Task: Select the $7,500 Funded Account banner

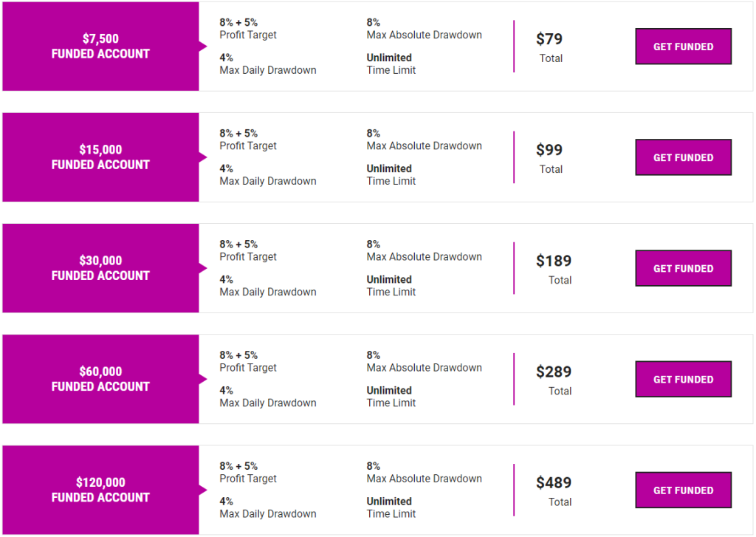Action: tap(100, 47)
